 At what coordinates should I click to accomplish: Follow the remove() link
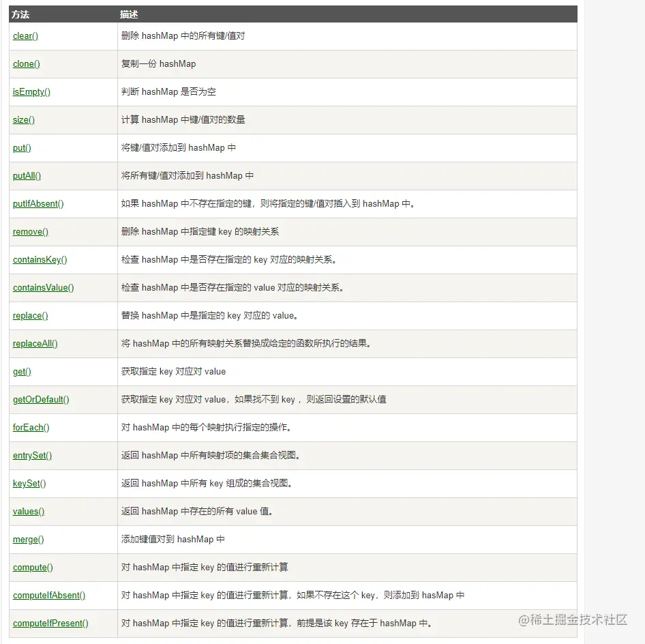(x=31, y=232)
